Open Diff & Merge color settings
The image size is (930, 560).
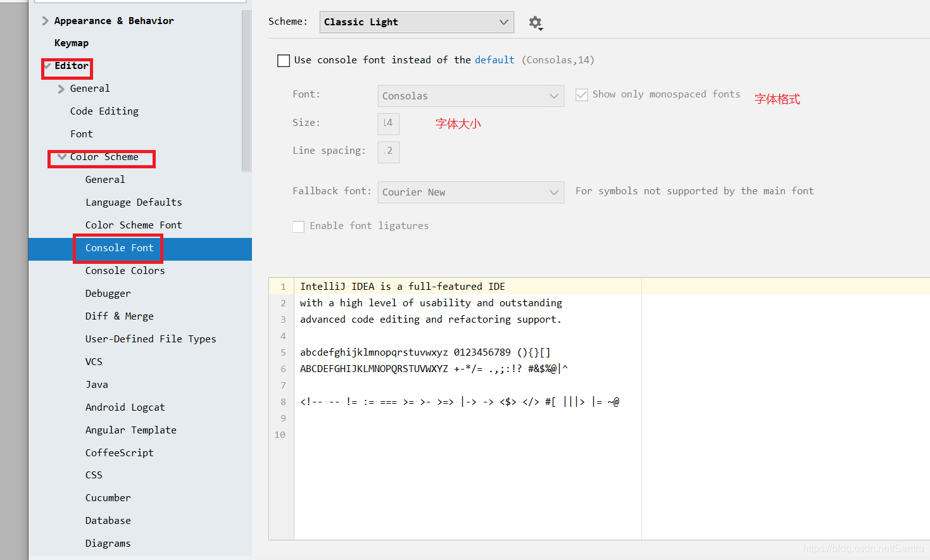(120, 316)
